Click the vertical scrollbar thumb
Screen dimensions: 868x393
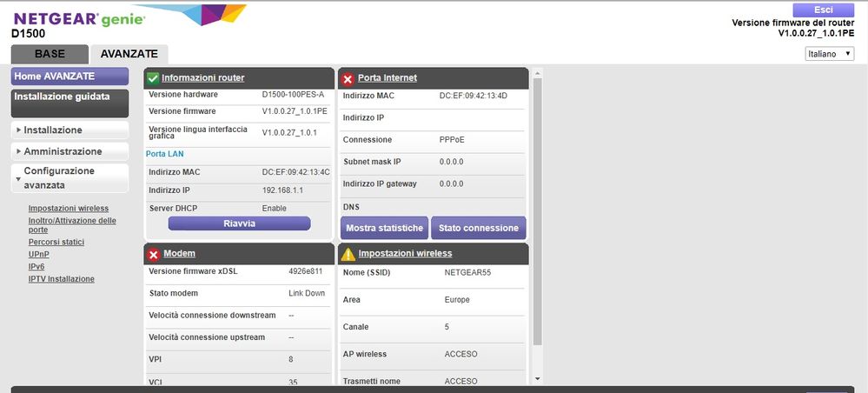(x=537, y=210)
